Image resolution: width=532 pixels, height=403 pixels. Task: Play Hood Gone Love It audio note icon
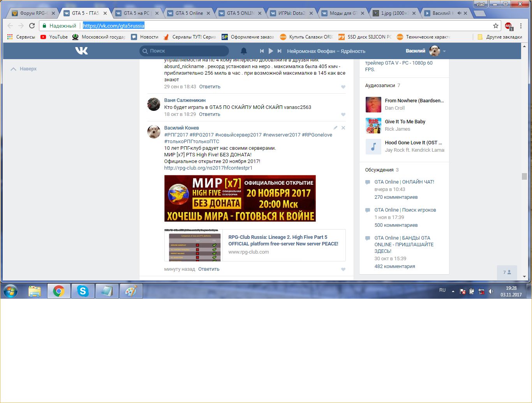pyautogui.click(x=373, y=147)
